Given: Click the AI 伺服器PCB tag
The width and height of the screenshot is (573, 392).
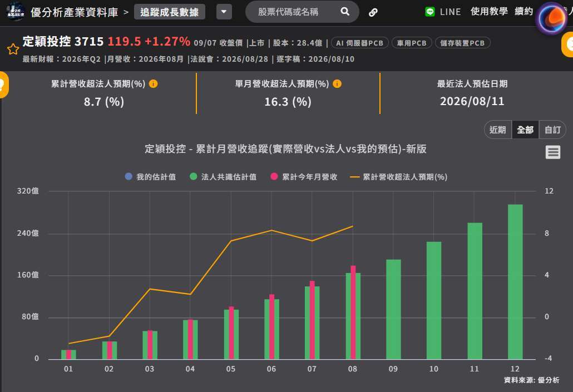Looking at the screenshot, I should tap(359, 43).
